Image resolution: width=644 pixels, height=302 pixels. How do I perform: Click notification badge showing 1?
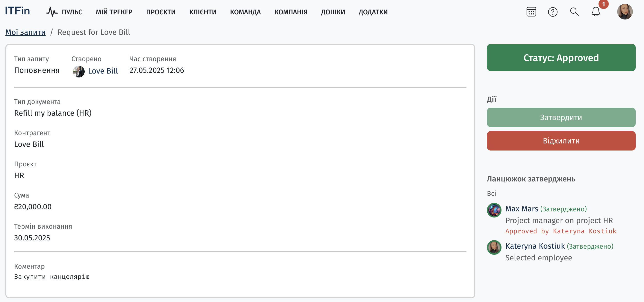click(603, 4)
